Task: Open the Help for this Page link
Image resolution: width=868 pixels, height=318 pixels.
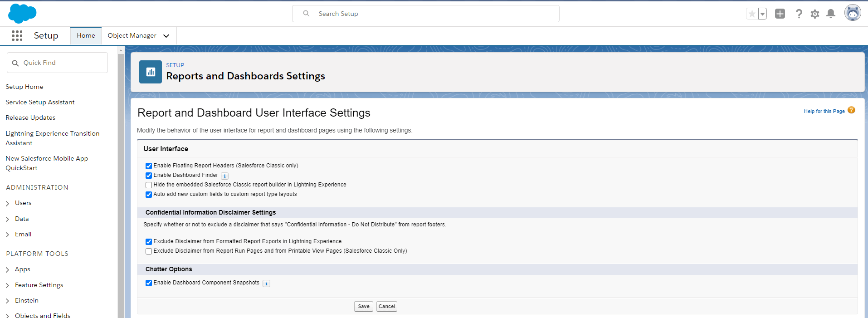Action: [824, 111]
